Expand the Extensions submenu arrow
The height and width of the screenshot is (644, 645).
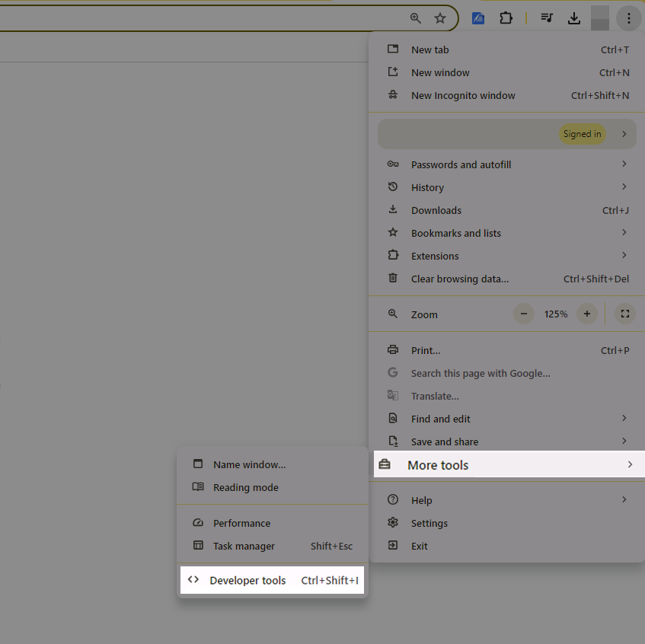tap(624, 255)
